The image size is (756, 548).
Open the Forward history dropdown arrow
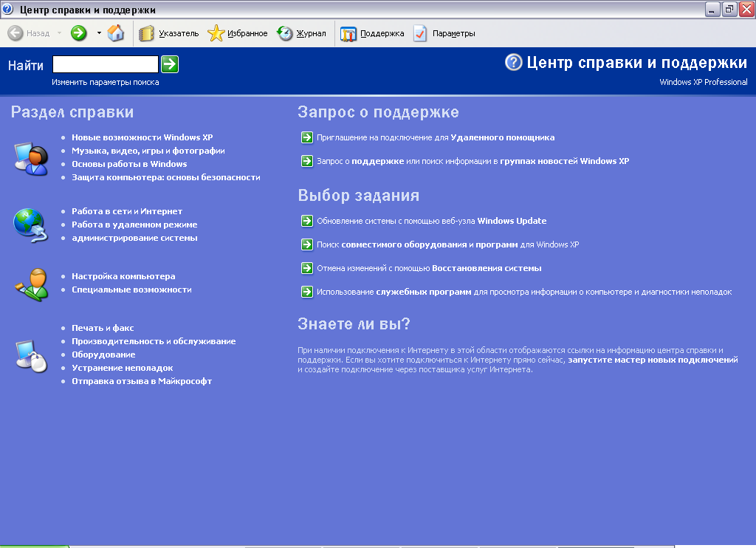(99, 32)
